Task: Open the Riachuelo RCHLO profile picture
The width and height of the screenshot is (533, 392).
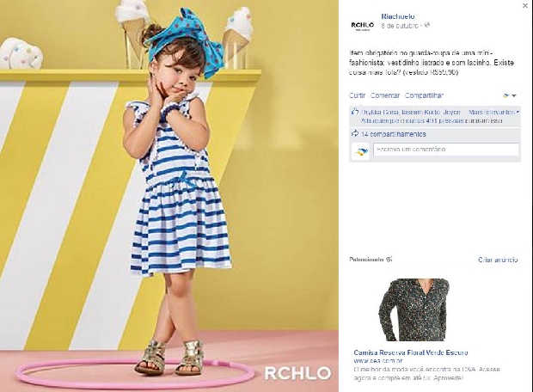Action: pos(363,25)
